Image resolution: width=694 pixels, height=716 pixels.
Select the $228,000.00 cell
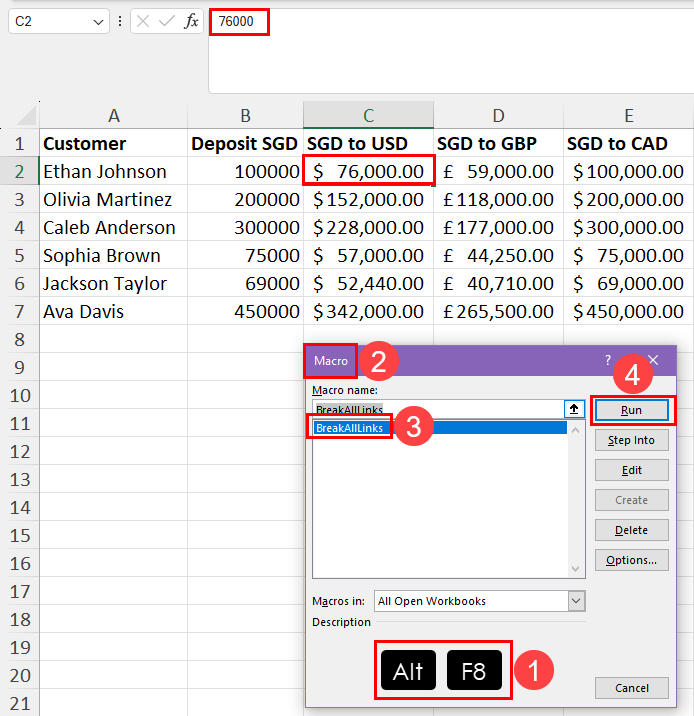(368, 227)
